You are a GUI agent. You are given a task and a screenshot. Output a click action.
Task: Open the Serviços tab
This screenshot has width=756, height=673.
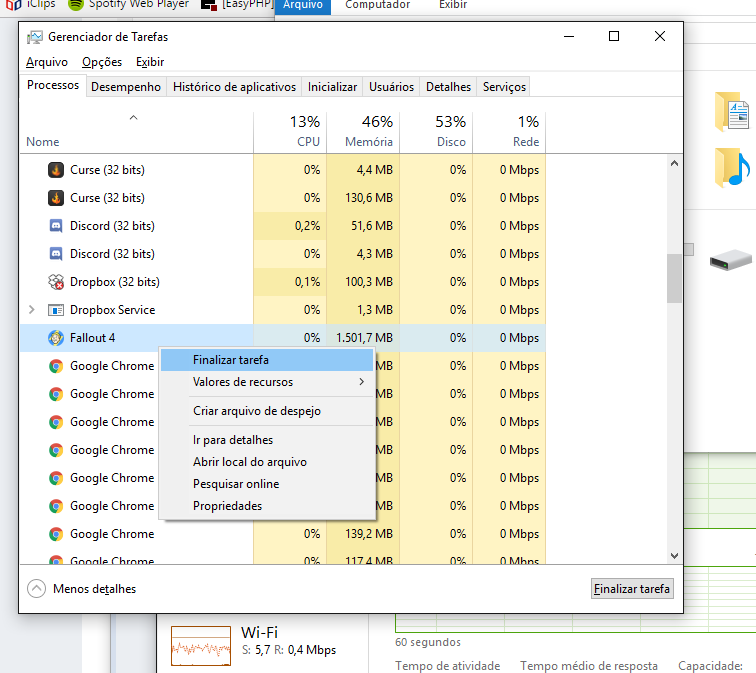(504, 87)
